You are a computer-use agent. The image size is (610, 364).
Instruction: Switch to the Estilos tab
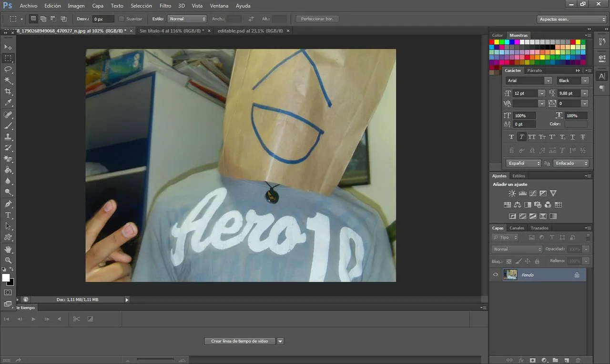tap(518, 176)
